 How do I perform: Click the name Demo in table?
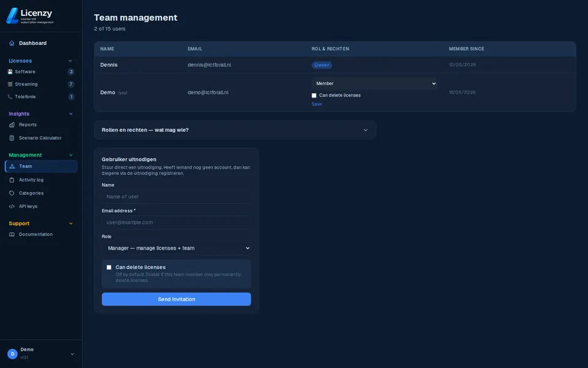(x=108, y=93)
